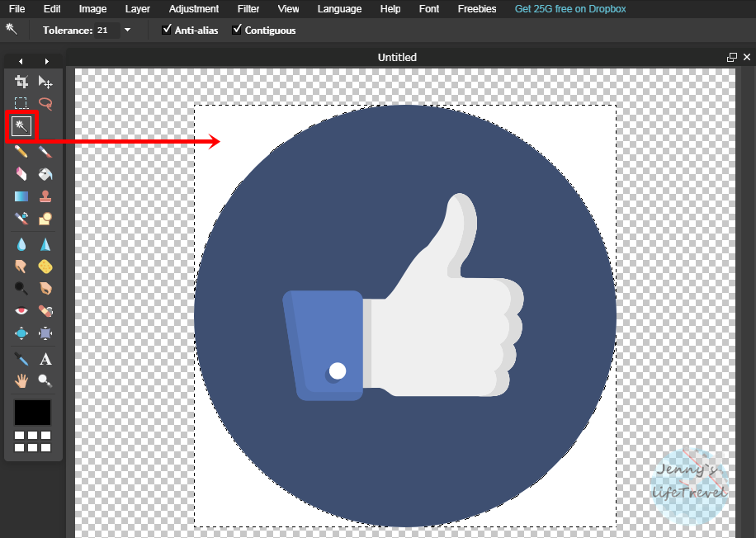
Task: Open the Adjustment menu
Action: 194,9
